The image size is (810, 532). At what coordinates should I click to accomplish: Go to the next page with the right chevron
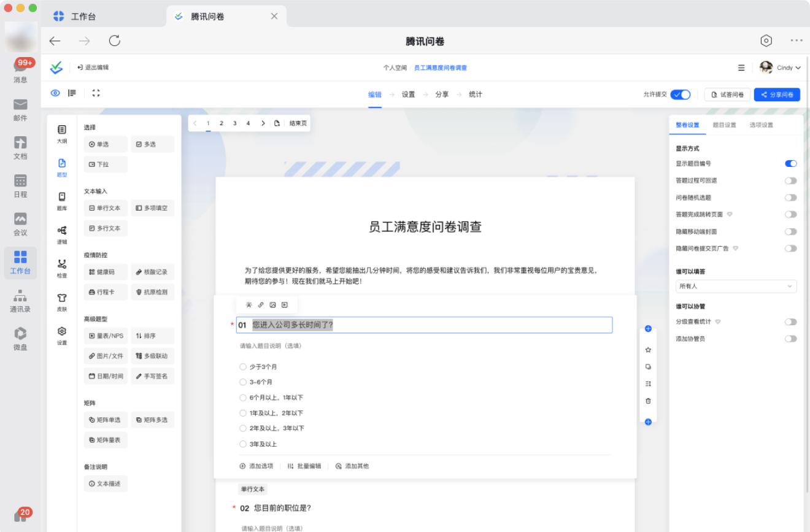[x=263, y=123]
